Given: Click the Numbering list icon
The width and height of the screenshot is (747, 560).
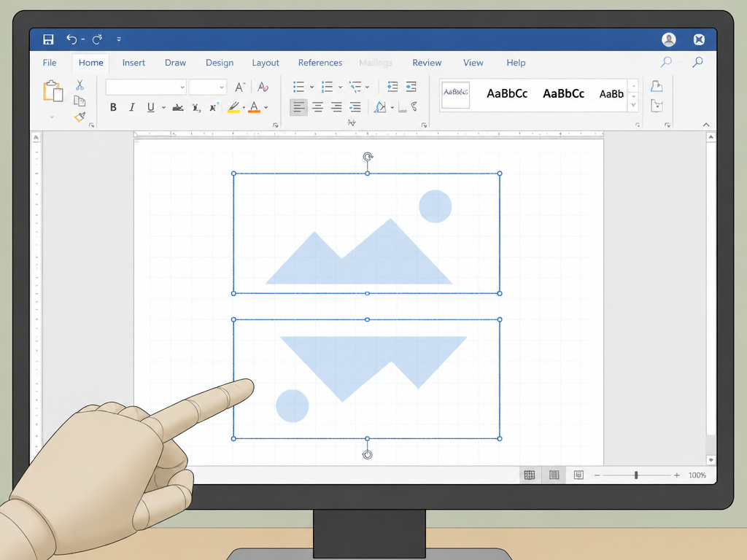Looking at the screenshot, I should (328, 87).
